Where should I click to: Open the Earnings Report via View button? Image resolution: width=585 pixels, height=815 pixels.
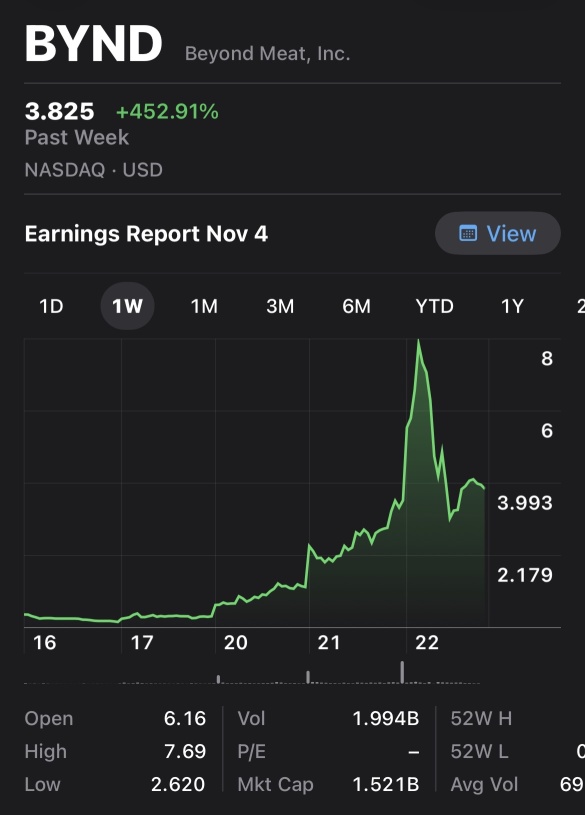click(497, 233)
